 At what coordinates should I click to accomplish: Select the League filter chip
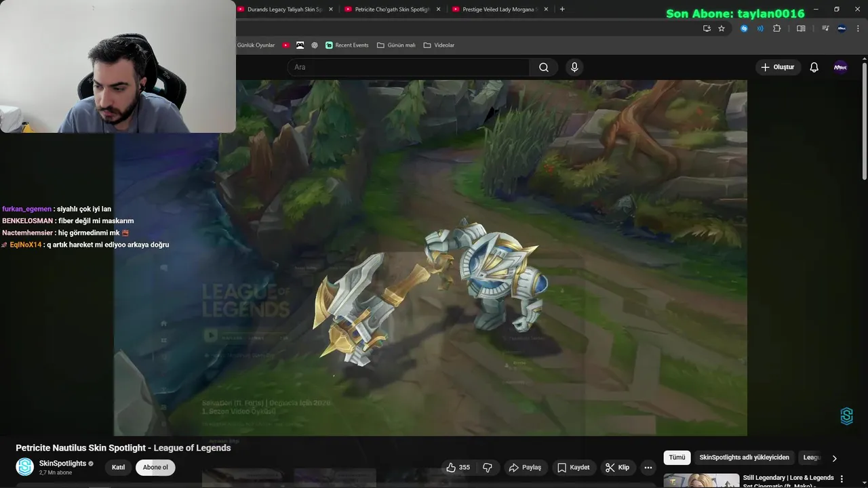[812, 457]
